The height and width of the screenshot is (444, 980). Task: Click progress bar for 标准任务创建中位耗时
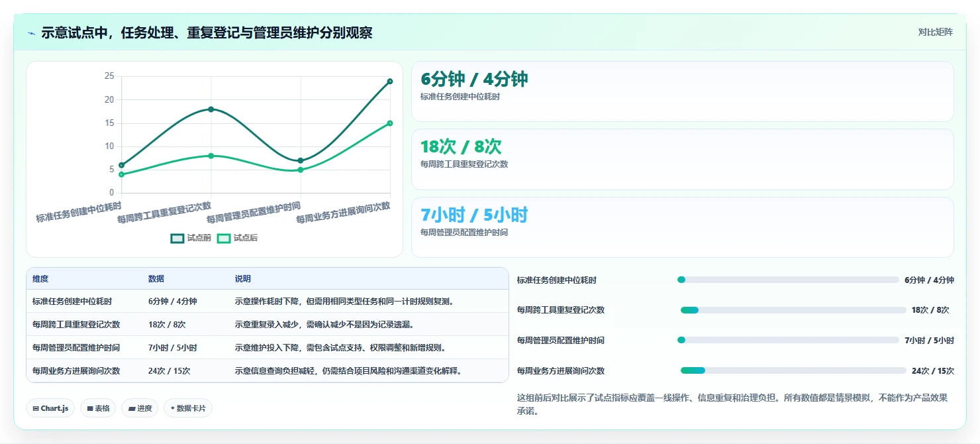pos(788,280)
